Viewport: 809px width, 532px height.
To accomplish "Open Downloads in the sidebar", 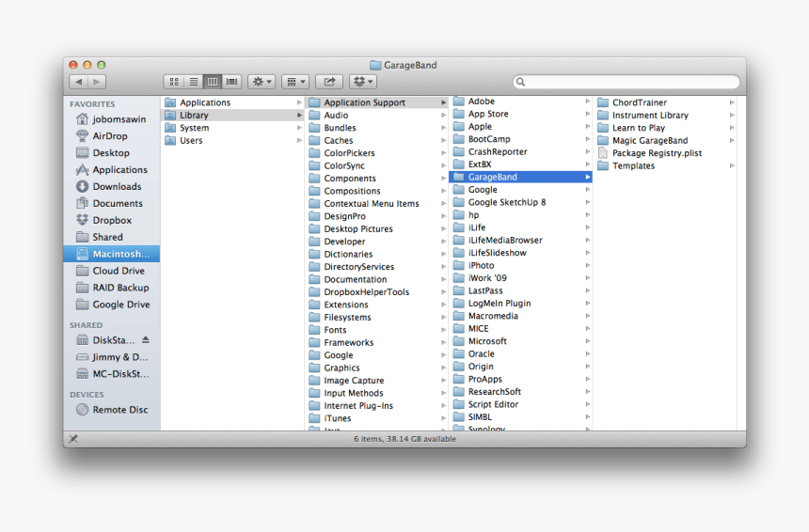I will pyautogui.click(x=112, y=187).
